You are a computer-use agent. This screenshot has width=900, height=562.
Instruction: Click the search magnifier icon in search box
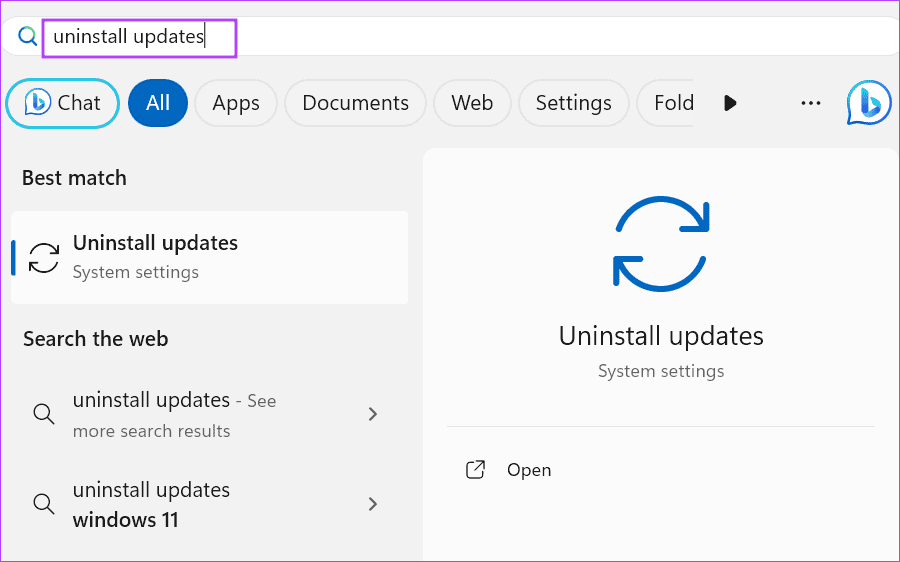pos(27,37)
